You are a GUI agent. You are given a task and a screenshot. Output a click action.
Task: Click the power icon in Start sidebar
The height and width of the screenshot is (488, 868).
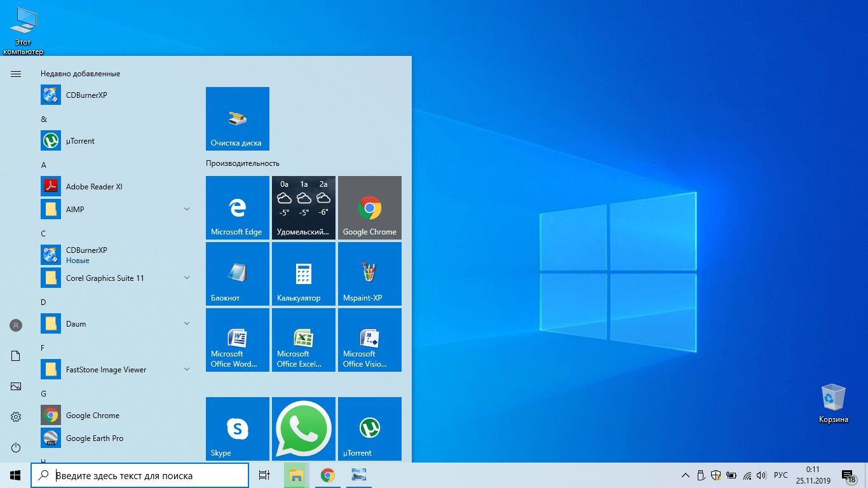(x=16, y=447)
